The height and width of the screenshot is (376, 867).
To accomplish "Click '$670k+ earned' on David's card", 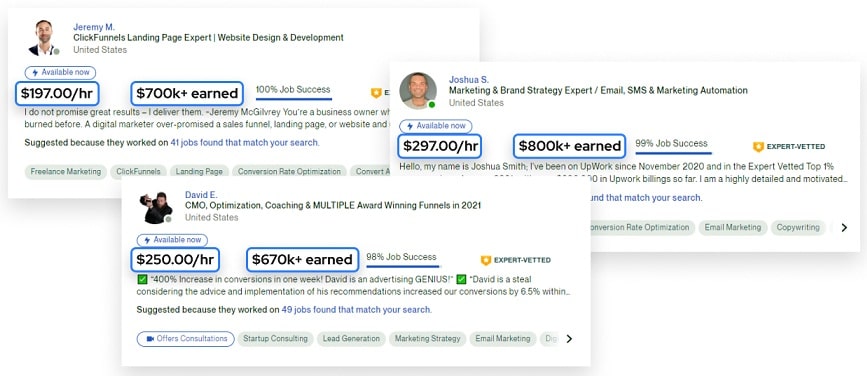I will coord(302,259).
